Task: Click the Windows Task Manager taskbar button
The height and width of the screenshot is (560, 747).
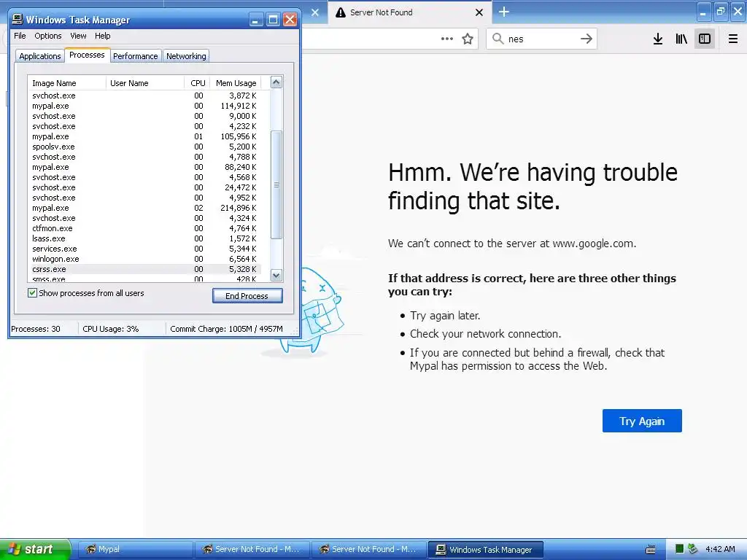Action: tap(485, 549)
